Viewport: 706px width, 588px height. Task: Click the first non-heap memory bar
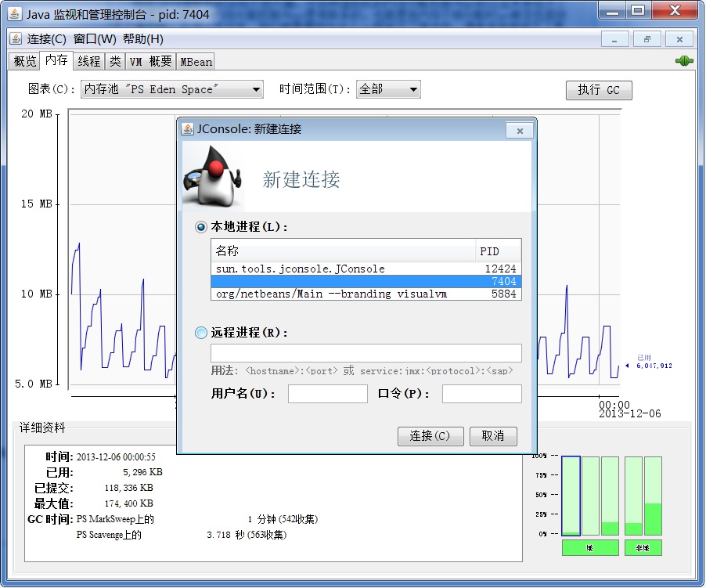click(633, 496)
